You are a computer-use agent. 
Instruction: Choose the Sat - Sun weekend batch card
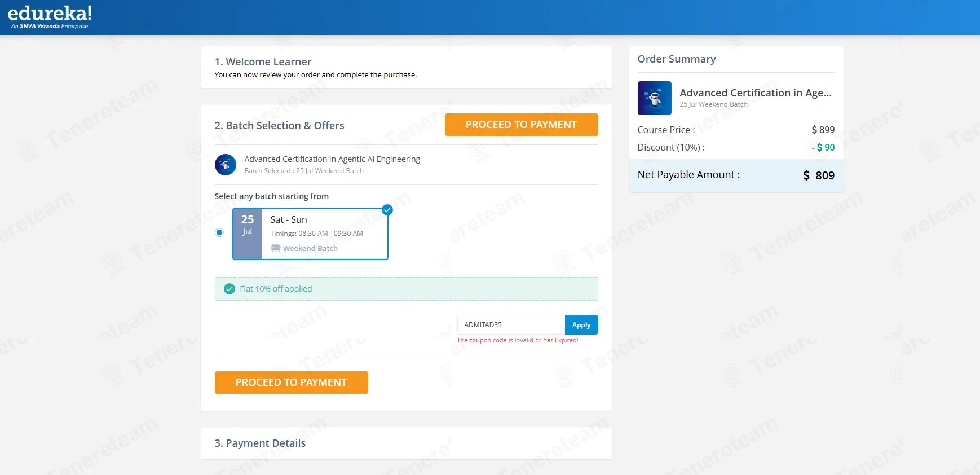310,234
